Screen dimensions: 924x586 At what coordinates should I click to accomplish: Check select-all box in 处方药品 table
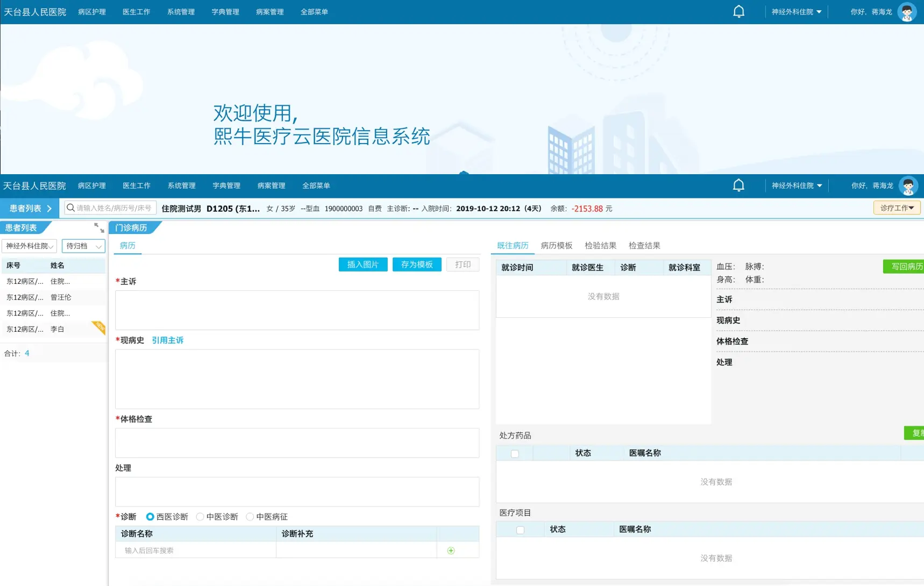pyautogui.click(x=515, y=454)
